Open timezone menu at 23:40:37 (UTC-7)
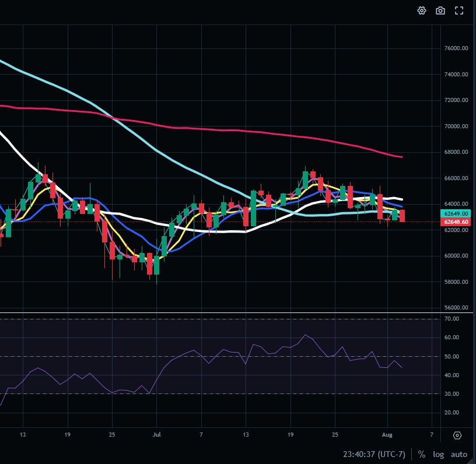The width and height of the screenshot is (476, 464). 374,454
